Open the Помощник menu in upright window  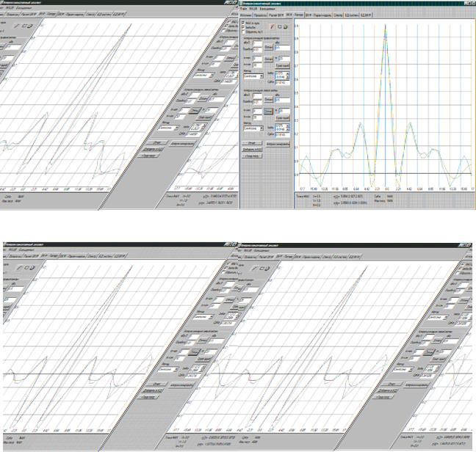[x=267, y=9]
